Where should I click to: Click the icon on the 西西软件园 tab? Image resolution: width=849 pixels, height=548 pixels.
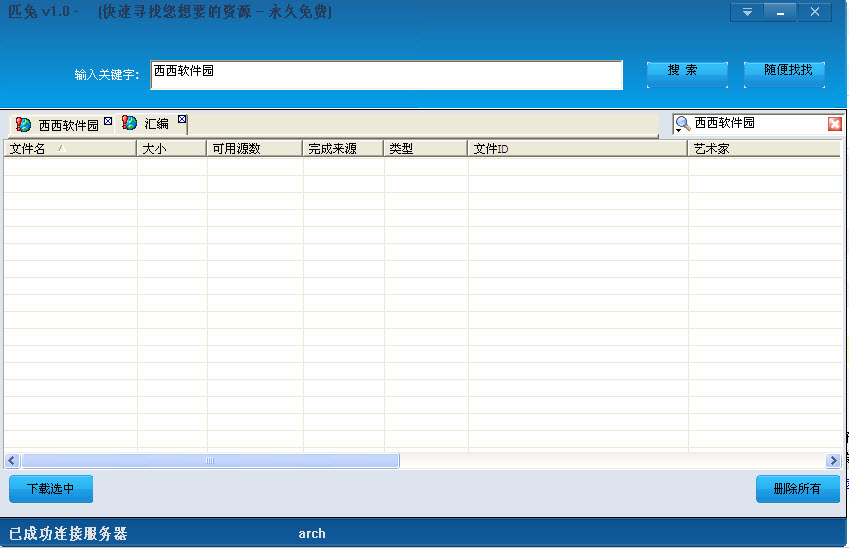pos(23,125)
